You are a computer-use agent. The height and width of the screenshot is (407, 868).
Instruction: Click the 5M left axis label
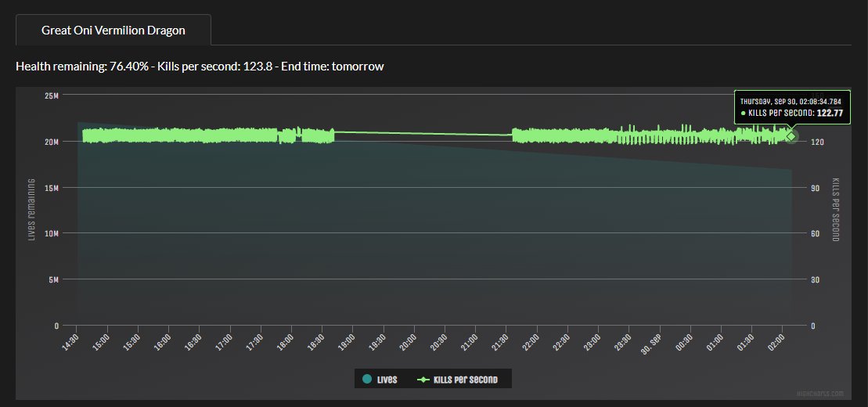coord(53,279)
